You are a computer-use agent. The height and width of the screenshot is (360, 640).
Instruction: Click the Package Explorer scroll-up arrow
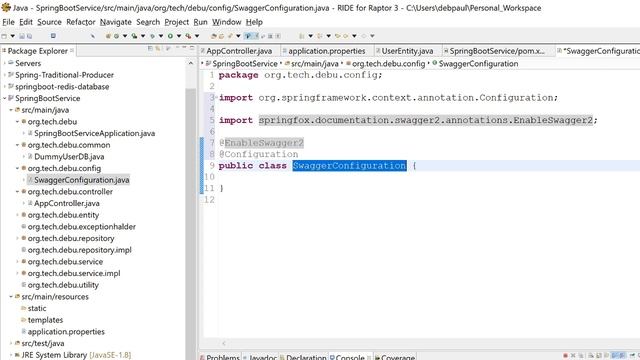[x=191, y=63]
